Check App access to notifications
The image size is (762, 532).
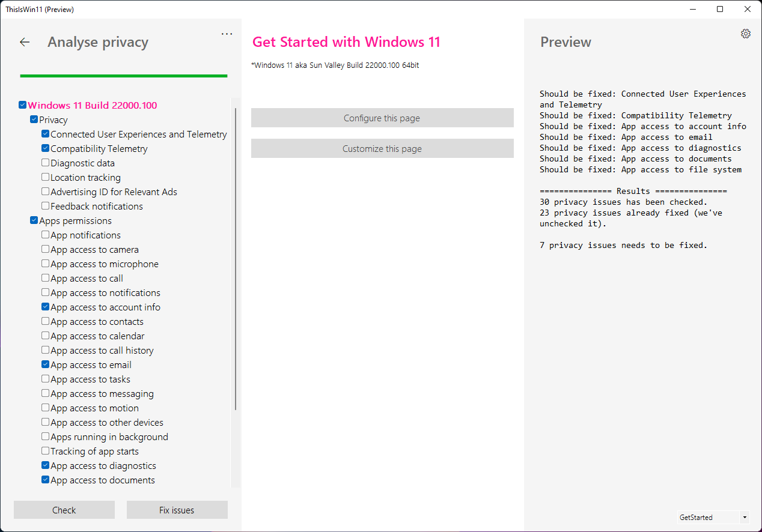tap(46, 292)
